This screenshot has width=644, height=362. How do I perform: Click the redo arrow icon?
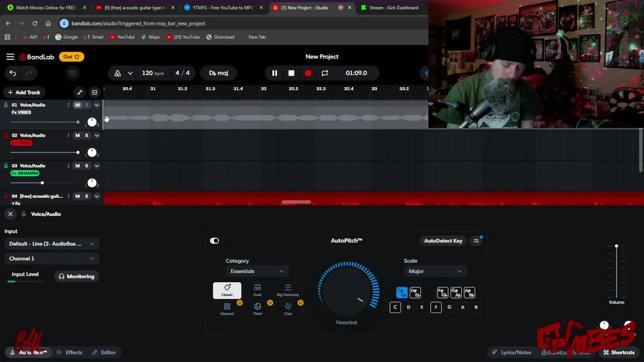point(29,73)
